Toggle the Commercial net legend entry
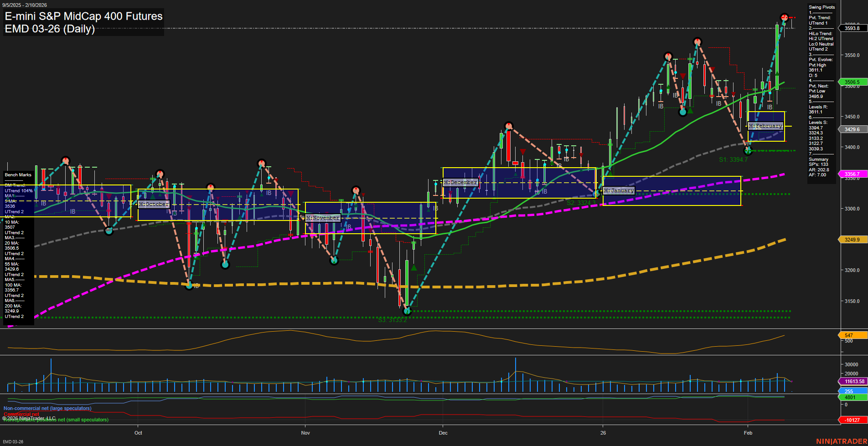Image resolution: width=868 pixels, height=446 pixels. pos(21,414)
